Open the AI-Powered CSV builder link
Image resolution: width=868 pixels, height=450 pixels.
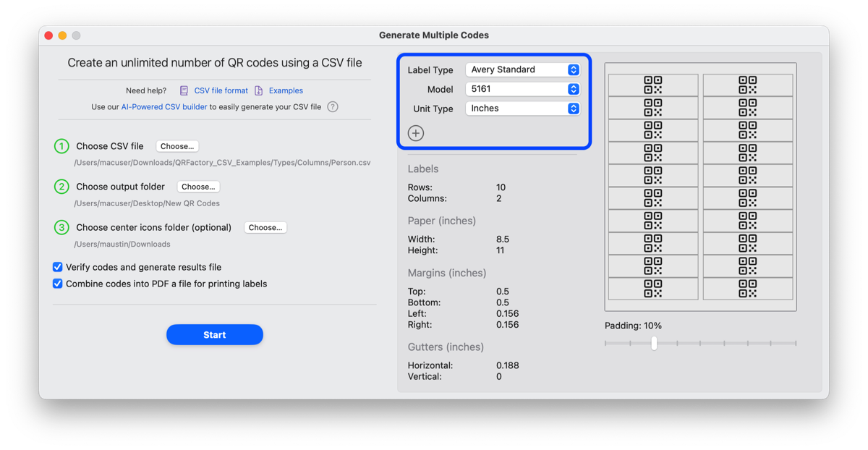[164, 107]
